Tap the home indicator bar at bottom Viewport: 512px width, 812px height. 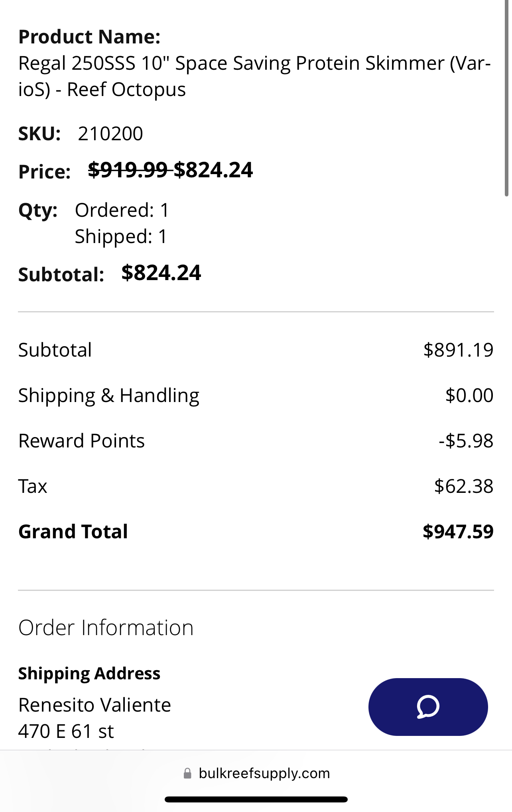pyautogui.click(x=256, y=799)
